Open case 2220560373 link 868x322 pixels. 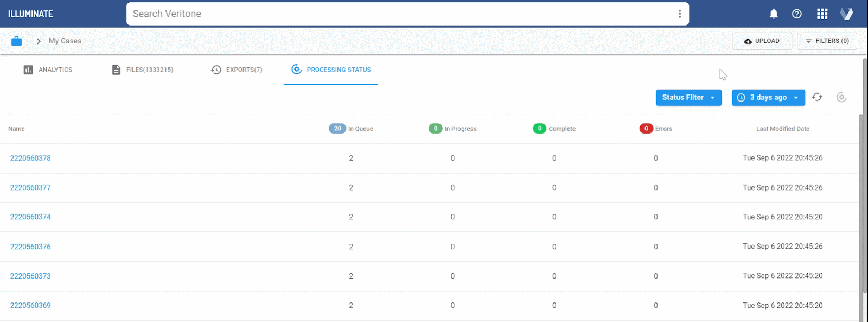coord(30,276)
